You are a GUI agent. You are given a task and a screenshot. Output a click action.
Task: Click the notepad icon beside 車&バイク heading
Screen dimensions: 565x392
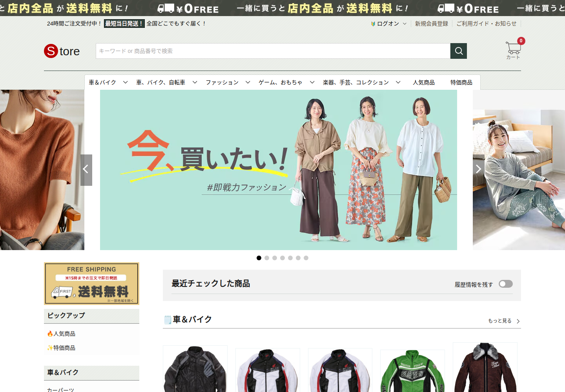point(168,319)
